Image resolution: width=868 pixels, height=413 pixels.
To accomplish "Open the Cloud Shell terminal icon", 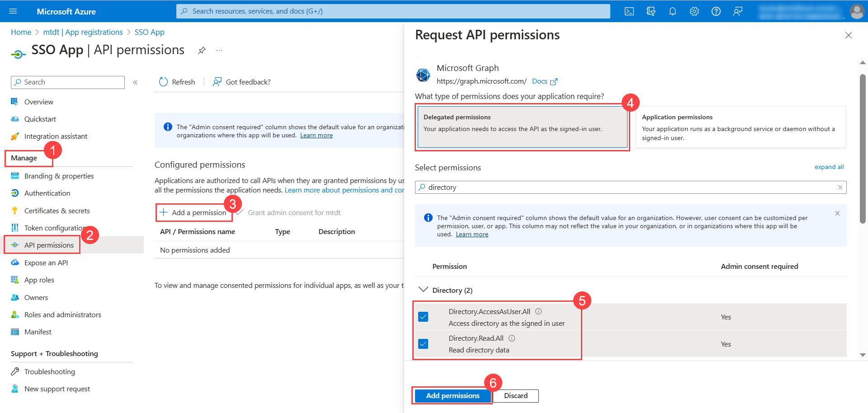I will coord(629,11).
